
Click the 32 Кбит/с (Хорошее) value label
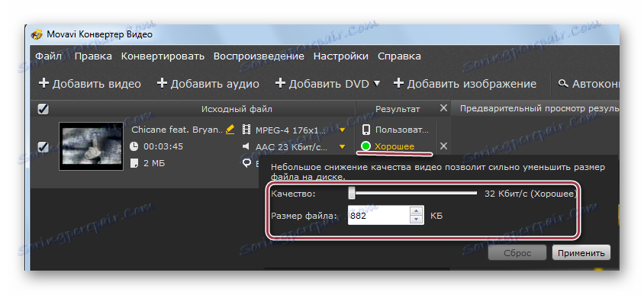[x=531, y=194]
